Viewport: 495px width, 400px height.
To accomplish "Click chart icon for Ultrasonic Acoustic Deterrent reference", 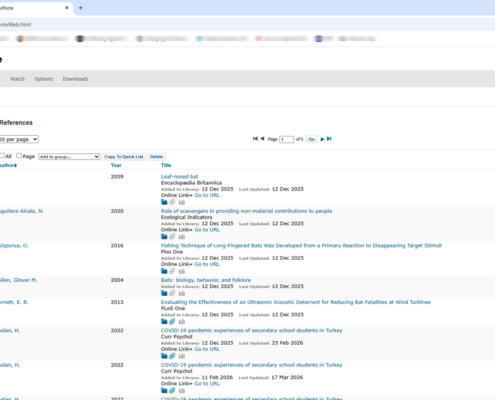I will click(182, 322).
